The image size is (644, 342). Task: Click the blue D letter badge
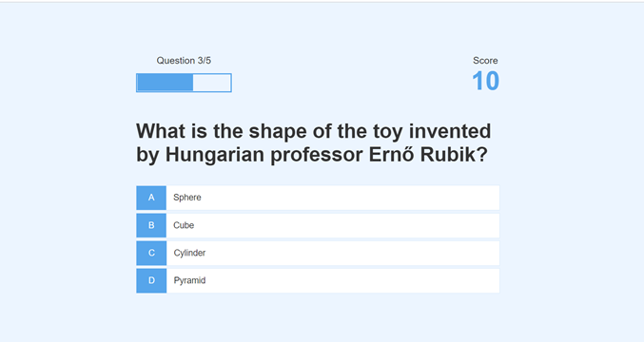point(151,281)
